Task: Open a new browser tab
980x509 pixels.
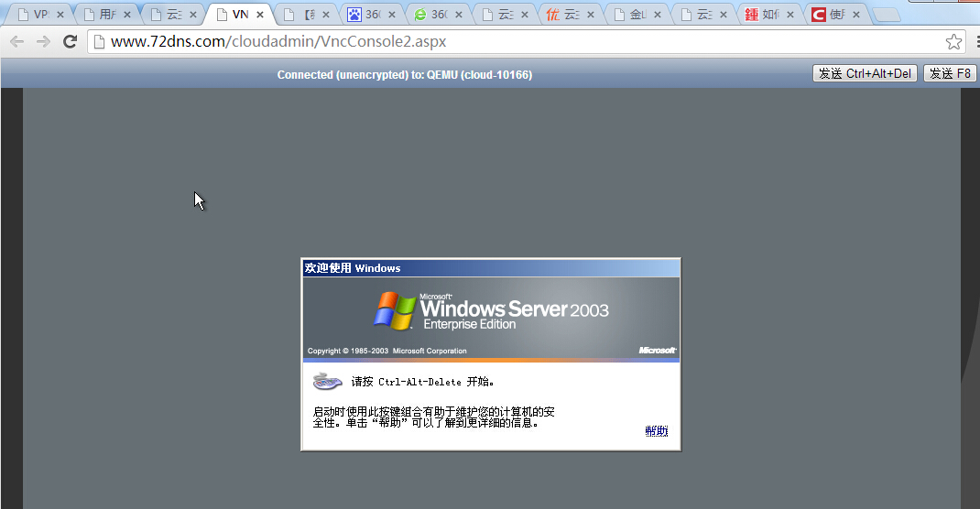Action: (x=886, y=15)
